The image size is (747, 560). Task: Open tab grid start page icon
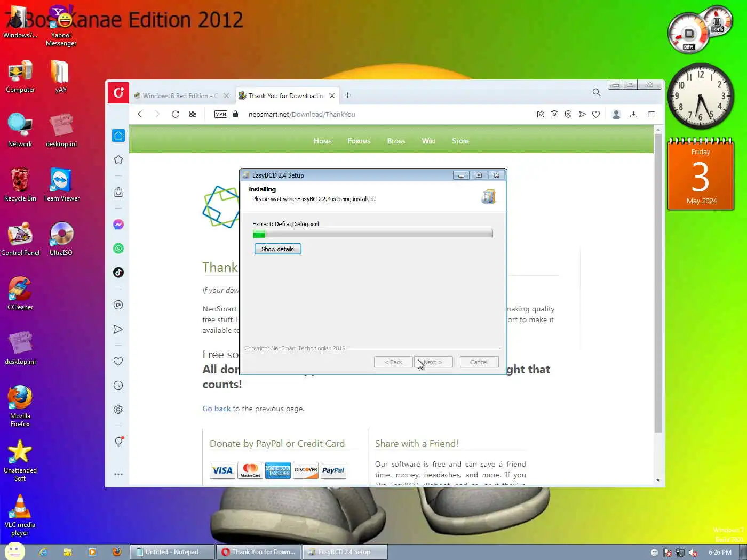(x=193, y=114)
